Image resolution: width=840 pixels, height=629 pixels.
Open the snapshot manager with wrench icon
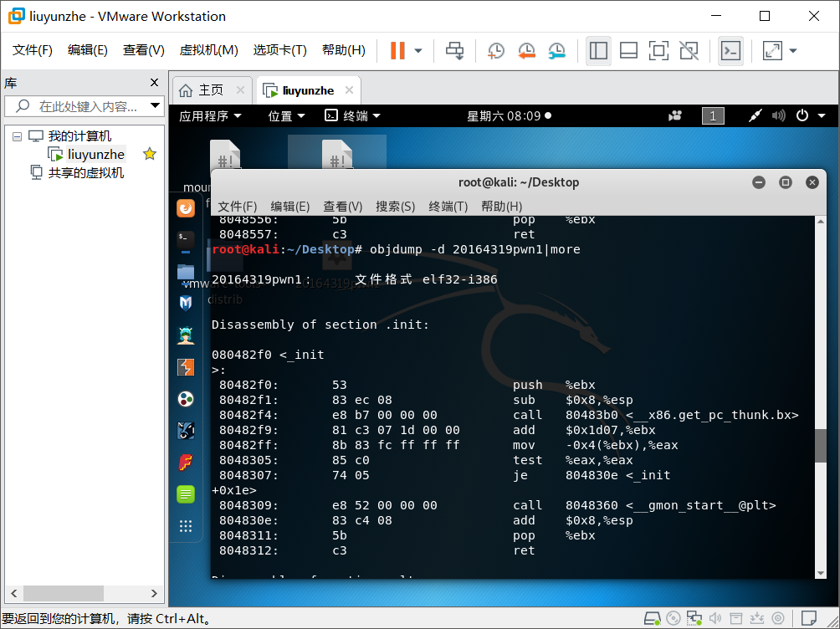pos(557,51)
